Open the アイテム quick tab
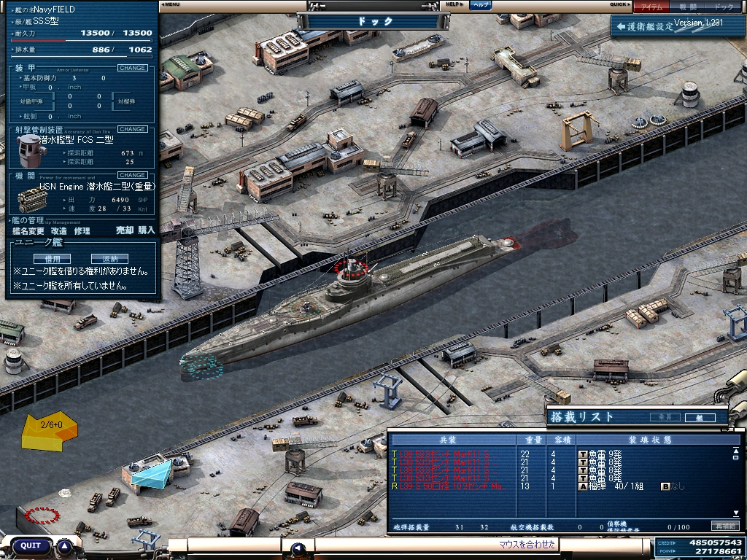This screenshot has width=747, height=560. tap(651, 7)
